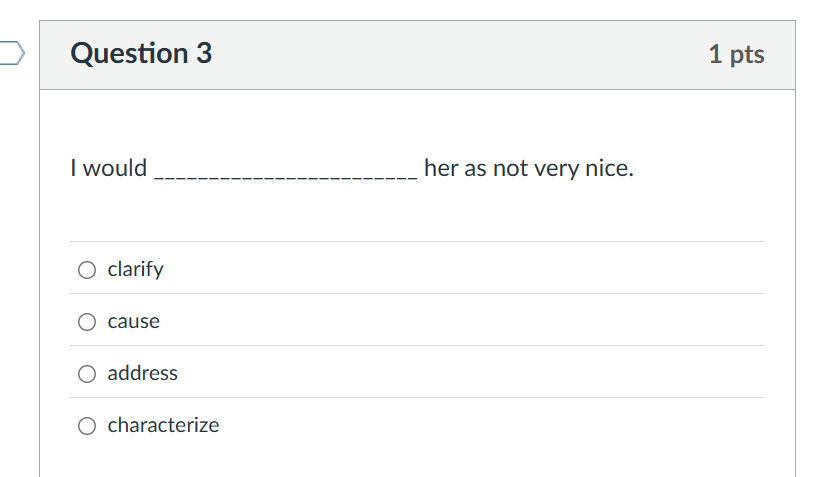
Task: Click the "address" answer label text
Action: [142, 373]
